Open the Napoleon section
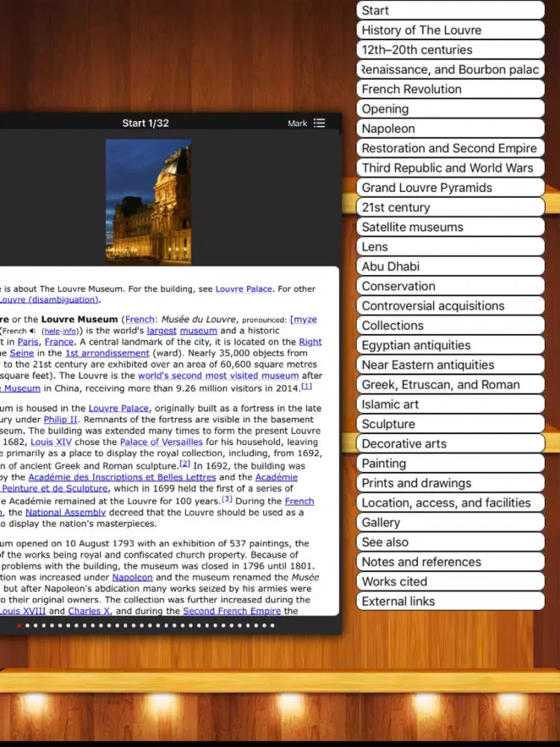 coord(450,128)
